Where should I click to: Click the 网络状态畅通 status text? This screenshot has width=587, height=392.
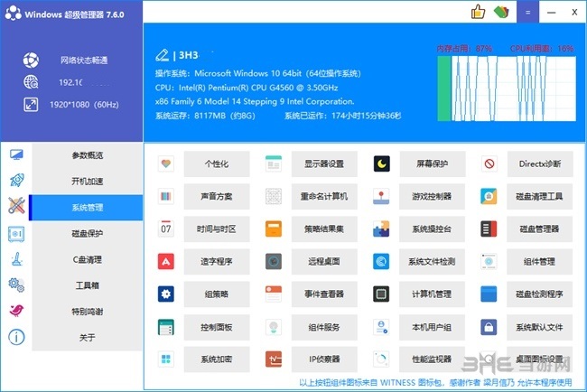(x=84, y=60)
